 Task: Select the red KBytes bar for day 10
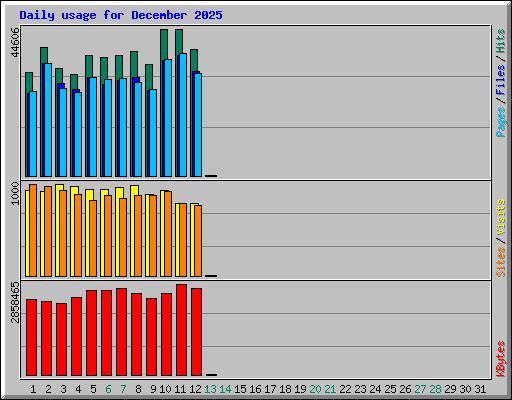[166, 334]
